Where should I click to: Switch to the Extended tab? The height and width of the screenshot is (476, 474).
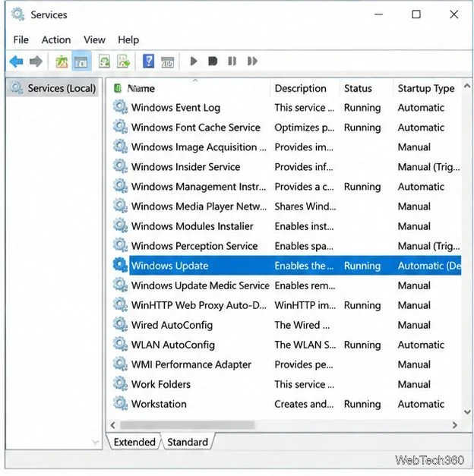click(134, 442)
